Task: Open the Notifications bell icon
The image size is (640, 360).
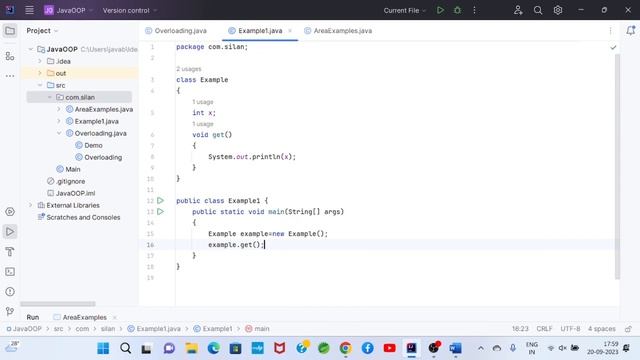Action: click(631, 30)
